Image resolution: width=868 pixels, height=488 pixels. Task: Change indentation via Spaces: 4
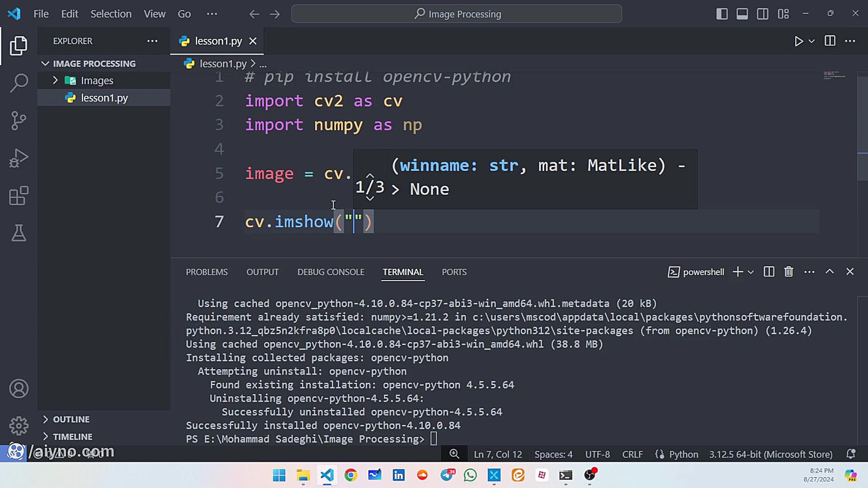pyautogui.click(x=553, y=454)
